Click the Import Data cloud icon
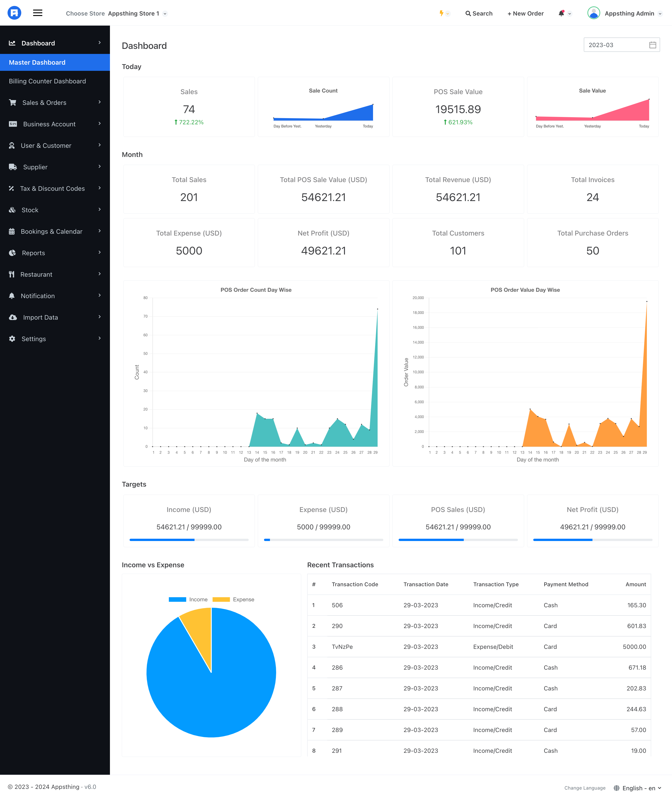The image size is (672, 801). click(13, 317)
